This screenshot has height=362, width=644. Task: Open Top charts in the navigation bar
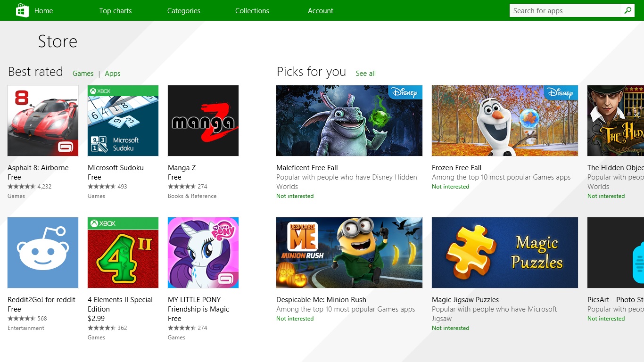click(116, 10)
